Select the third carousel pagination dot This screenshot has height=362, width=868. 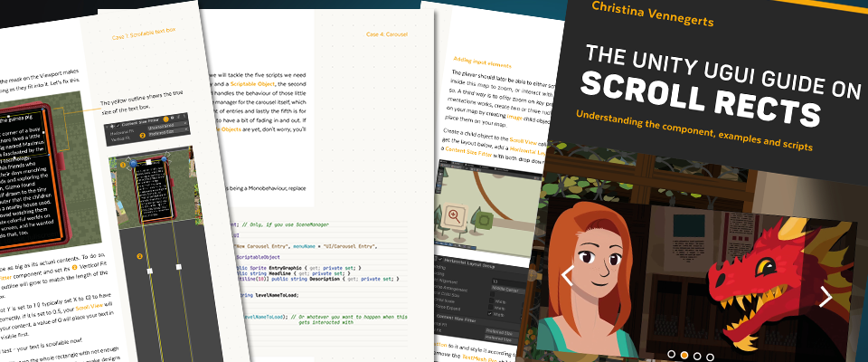697,356
